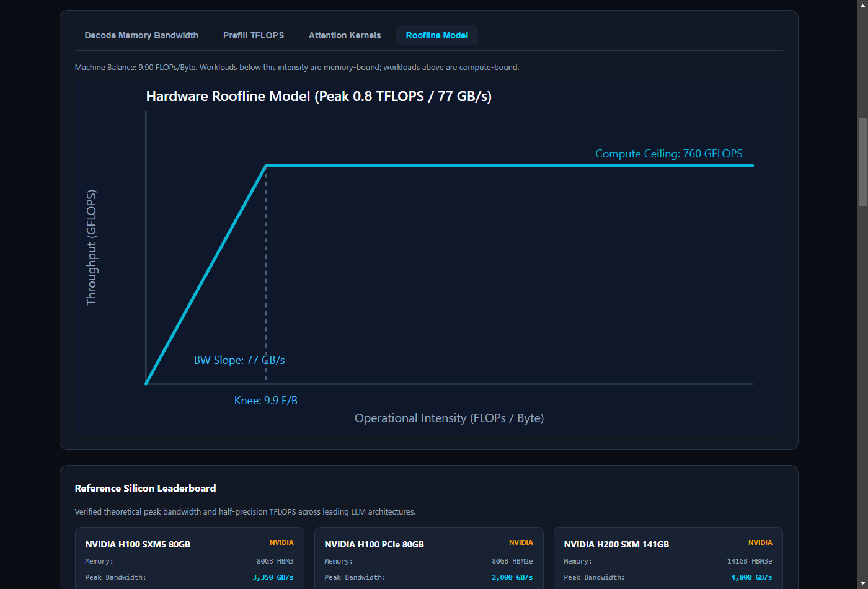Click the 3,350 GB/s bandwidth value
Viewport: 868px width, 589px height.
273,577
